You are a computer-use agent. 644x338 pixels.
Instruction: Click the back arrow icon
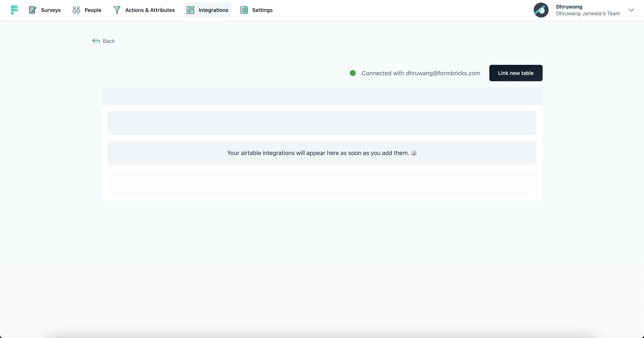(x=96, y=41)
